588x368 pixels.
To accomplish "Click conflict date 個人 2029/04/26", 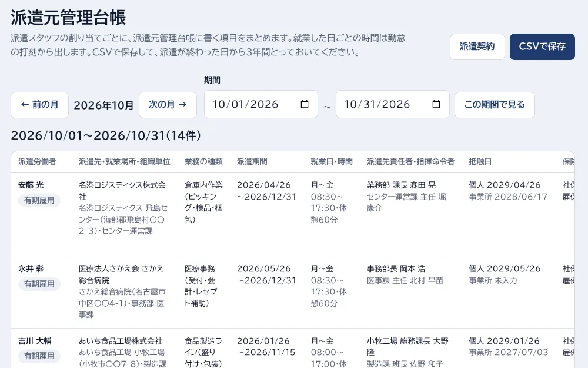I will tap(505, 185).
